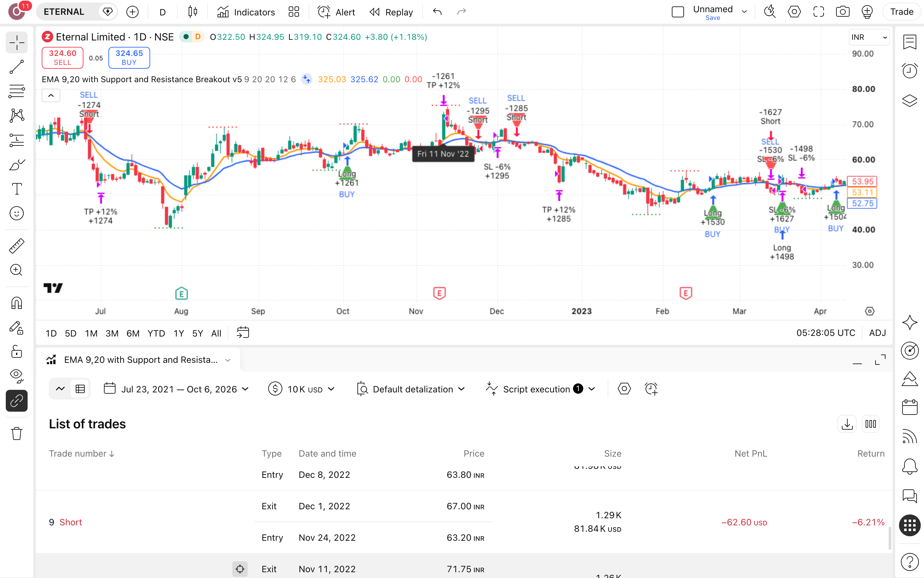Save the Unnamed layout

(713, 18)
